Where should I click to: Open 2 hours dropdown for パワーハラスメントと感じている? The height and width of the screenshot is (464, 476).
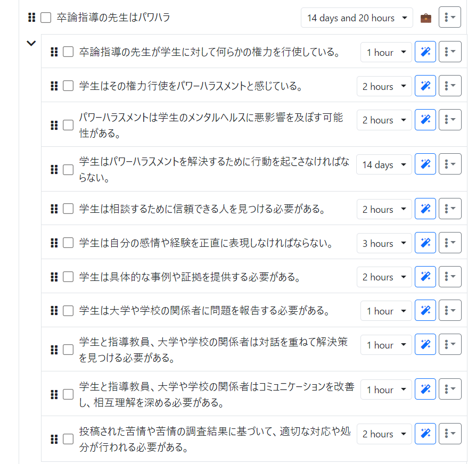point(384,86)
